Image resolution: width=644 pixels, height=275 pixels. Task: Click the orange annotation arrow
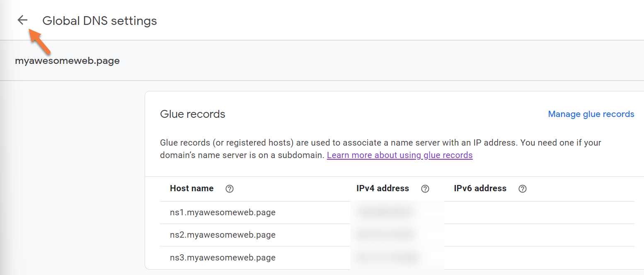click(x=41, y=42)
